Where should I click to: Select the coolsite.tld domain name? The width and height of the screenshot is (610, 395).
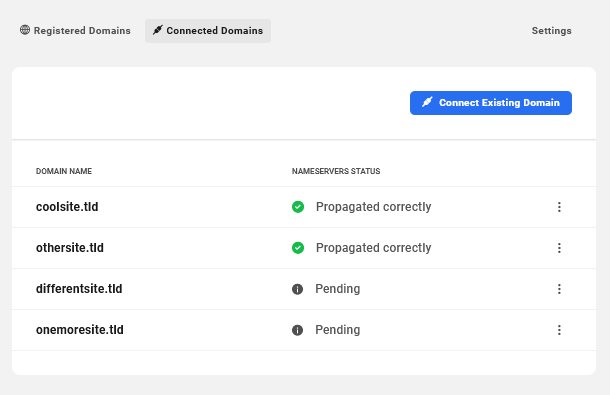pyautogui.click(x=67, y=207)
